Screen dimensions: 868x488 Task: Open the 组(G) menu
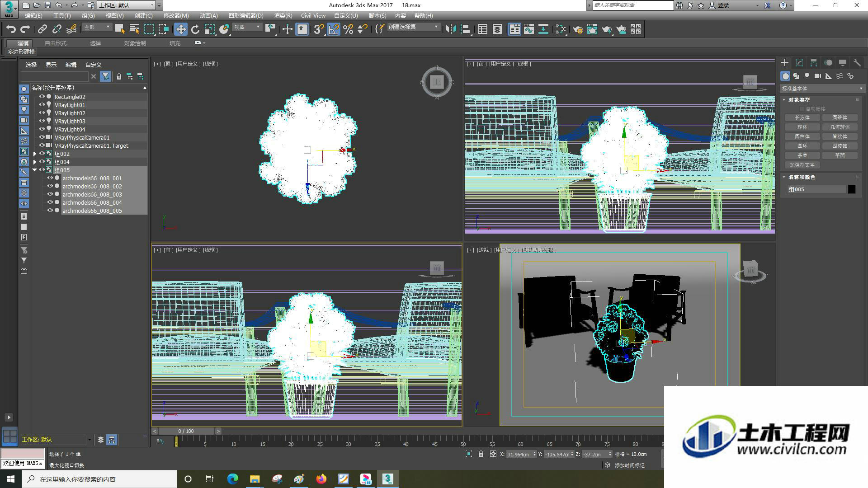88,16
